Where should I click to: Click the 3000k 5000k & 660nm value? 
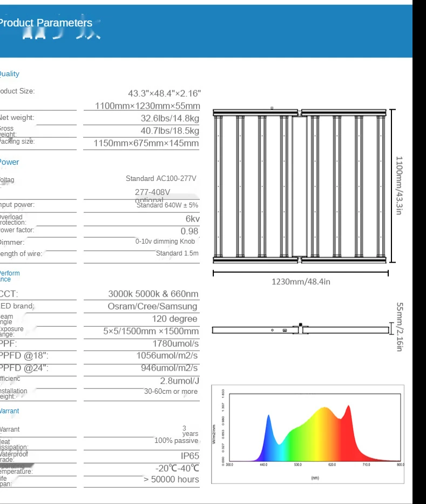[153, 294]
